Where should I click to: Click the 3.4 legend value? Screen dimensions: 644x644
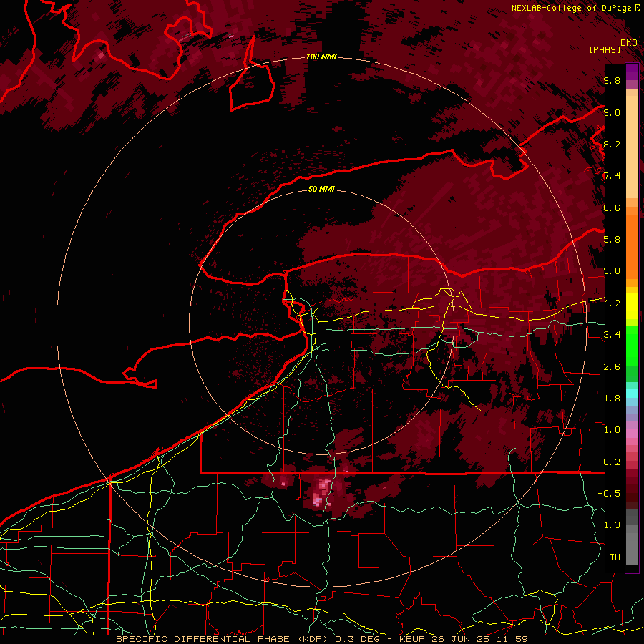612,334
